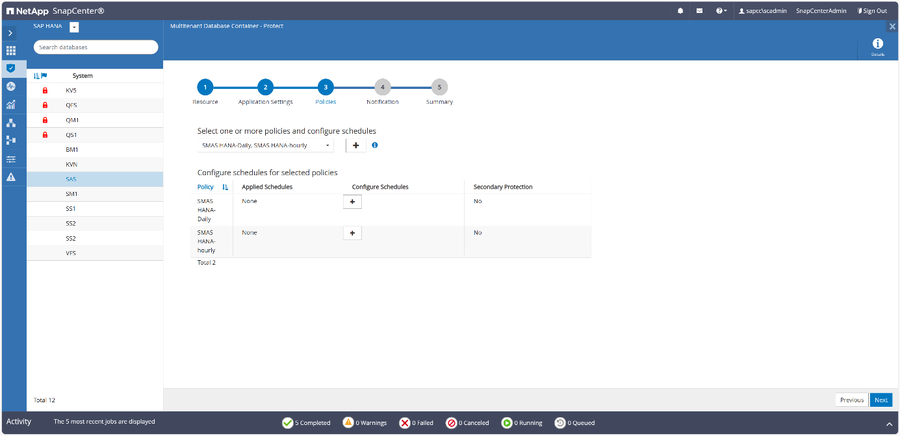Go to wizard step 1 Resource
Viewport: 900px width, 436px height.
click(x=205, y=87)
